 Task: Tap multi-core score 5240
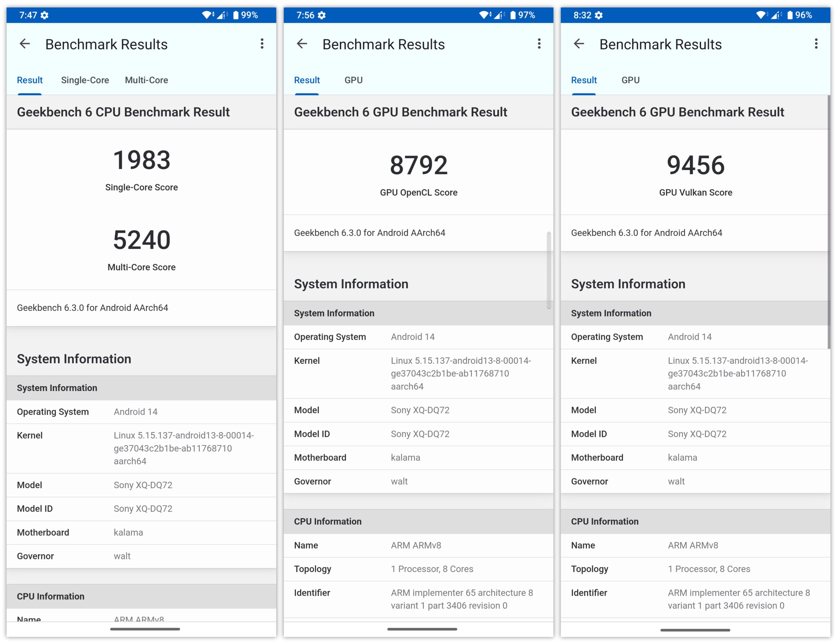pyautogui.click(x=142, y=240)
